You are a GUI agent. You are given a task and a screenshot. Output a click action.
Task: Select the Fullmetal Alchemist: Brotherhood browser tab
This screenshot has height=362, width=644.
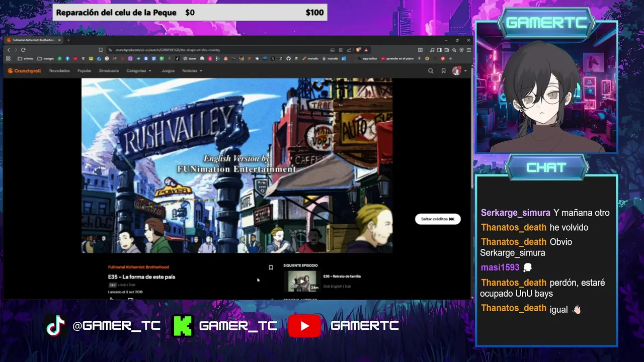[x=34, y=40]
